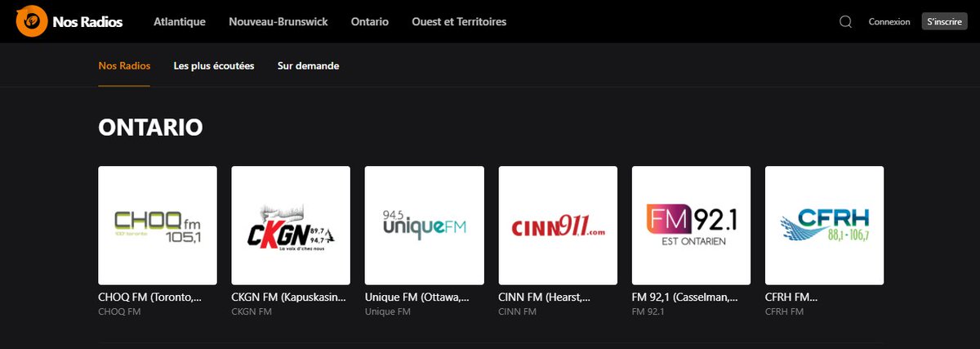Open the Ontario menu item
Viewport: 980px width, 349px height.
[370, 22]
